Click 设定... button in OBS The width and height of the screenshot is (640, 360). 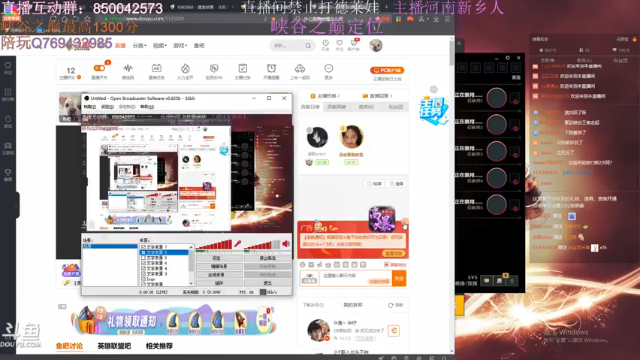click(x=219, y=258)
